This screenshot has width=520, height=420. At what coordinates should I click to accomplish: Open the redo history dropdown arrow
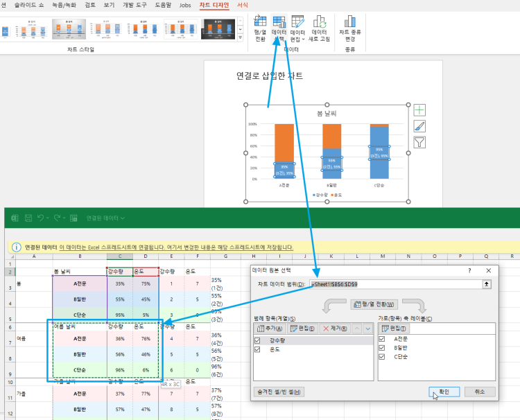(64, 218)
